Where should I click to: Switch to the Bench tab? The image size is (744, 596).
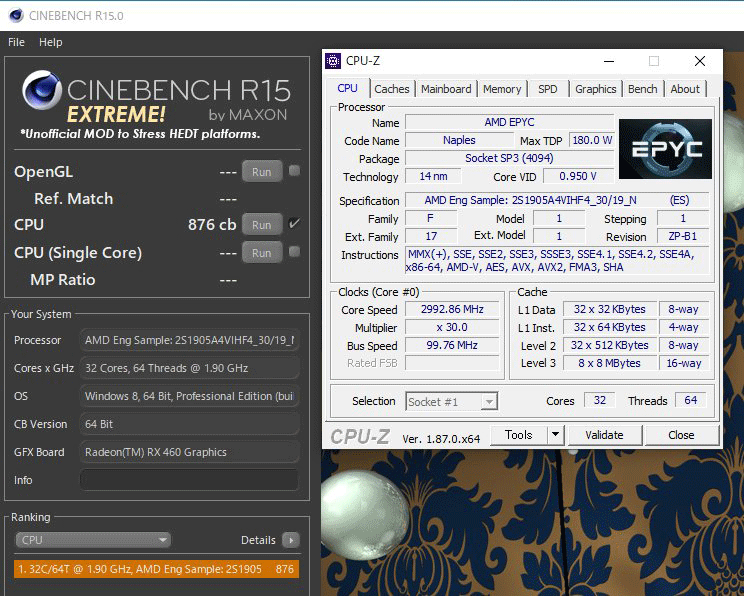point(642,89)
